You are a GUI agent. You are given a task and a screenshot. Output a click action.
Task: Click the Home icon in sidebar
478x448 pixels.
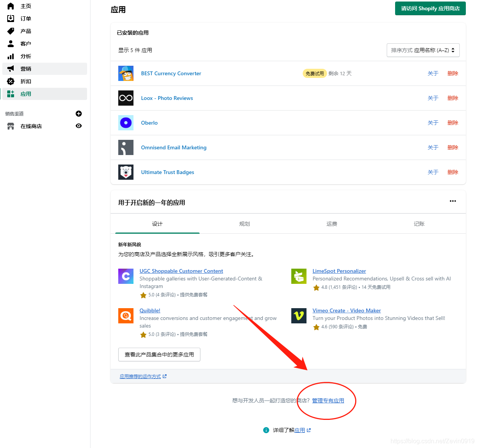11,6
